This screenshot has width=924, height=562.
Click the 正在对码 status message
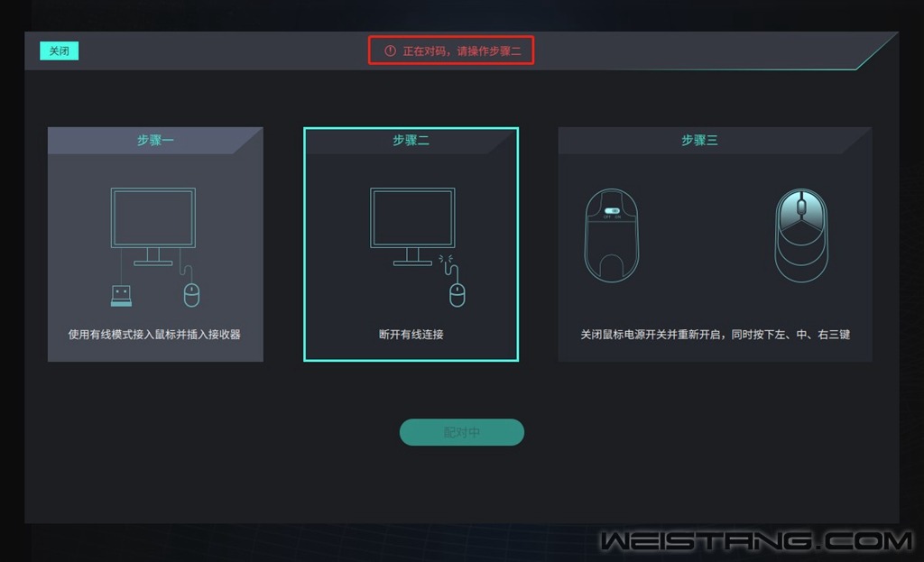point(462,51)
